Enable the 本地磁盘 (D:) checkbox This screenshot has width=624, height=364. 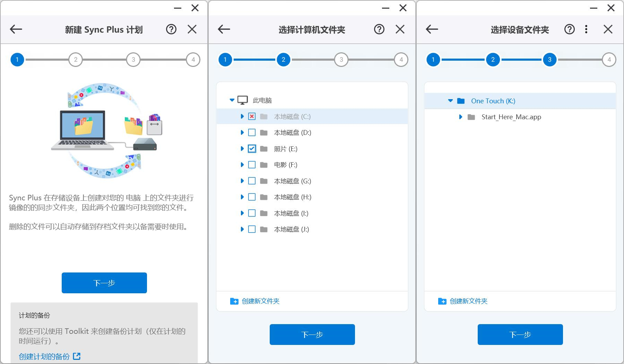point(252,132)
